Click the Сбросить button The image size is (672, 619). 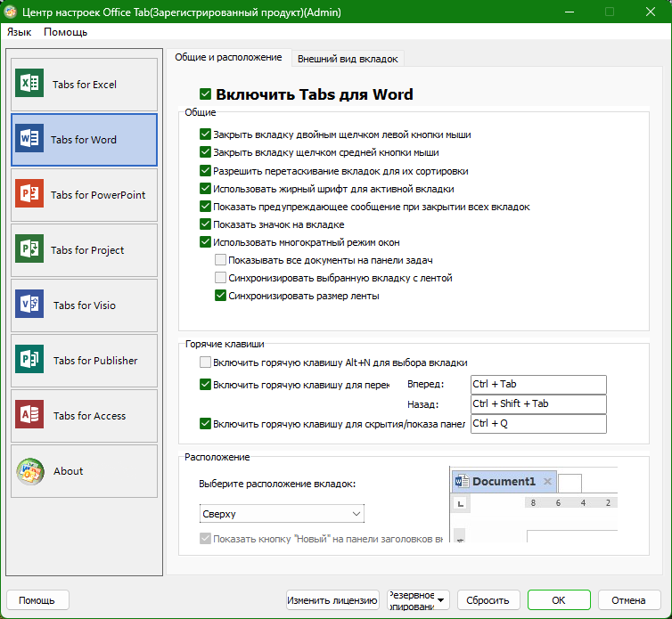point(488,600)
